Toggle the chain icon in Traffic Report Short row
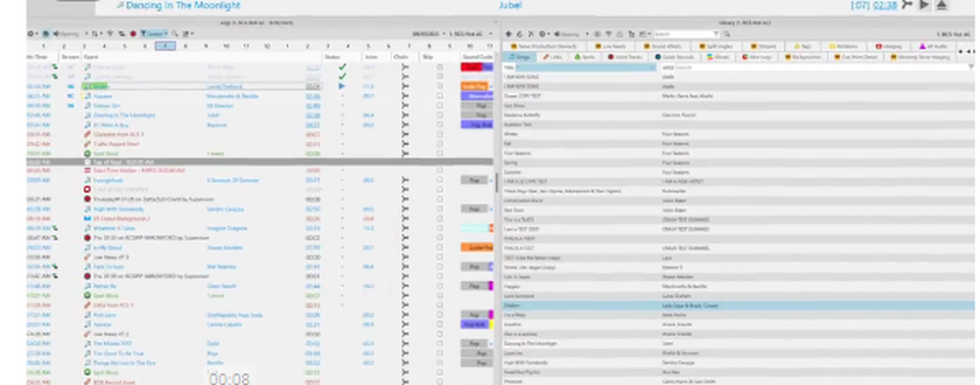The image size is (980, 385). [x=405, y=144]
